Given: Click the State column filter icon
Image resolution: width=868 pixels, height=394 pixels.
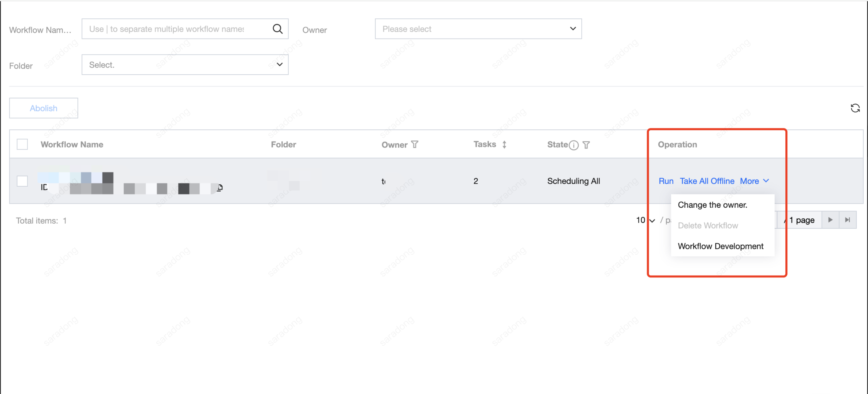Looking at the screenshot, I should click(586, 145).
